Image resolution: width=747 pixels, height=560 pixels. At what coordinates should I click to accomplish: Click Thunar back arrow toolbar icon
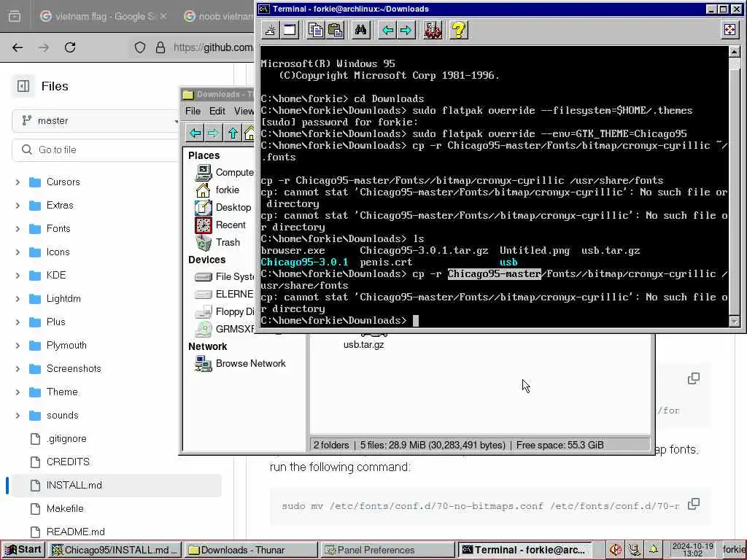pos(195,133)
